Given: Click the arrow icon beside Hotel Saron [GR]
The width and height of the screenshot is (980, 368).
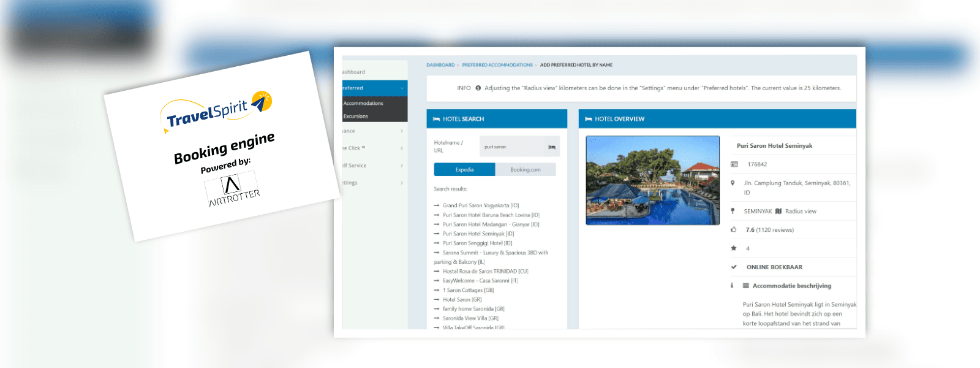Looking at the screenshot, I should 437,300.
